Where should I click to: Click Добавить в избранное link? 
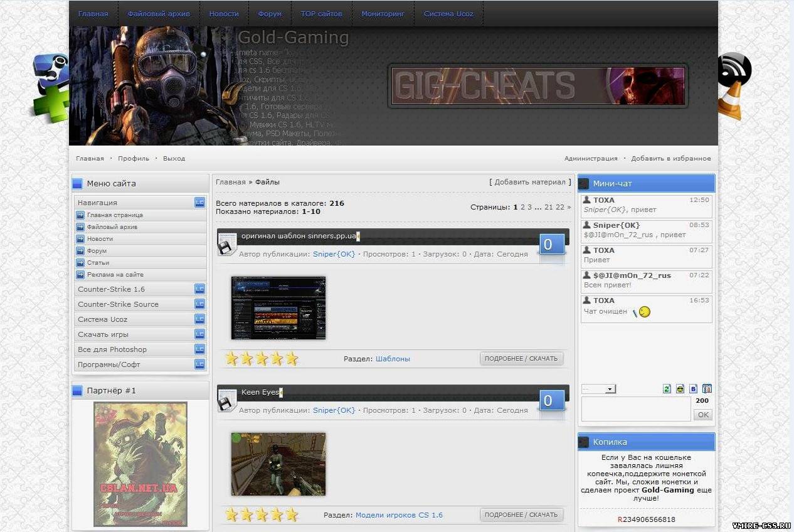point(671,159)
